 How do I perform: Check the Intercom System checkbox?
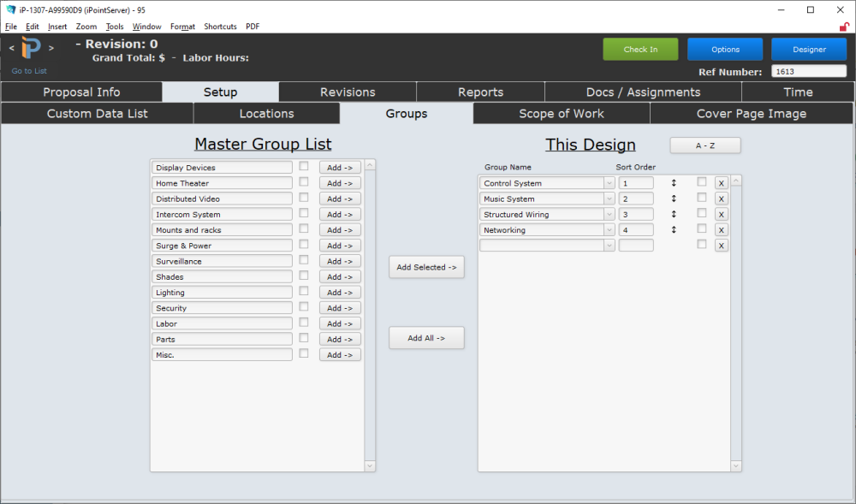tap(304, 213)
